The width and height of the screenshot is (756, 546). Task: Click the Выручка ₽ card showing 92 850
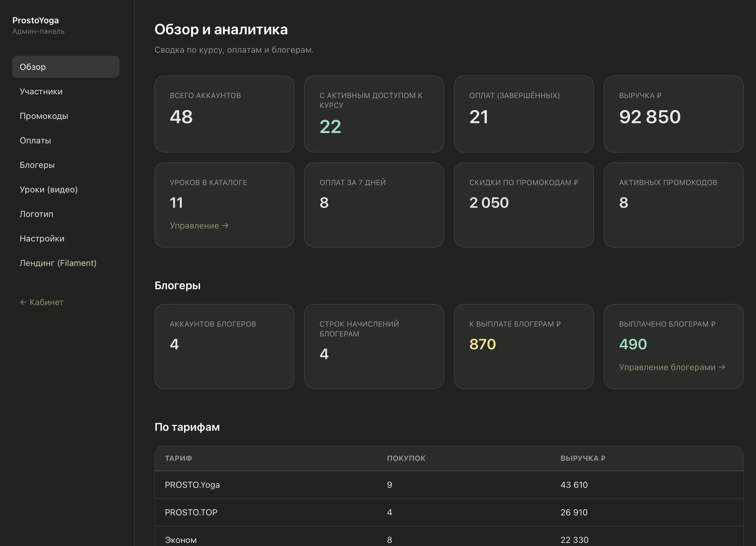673,114
